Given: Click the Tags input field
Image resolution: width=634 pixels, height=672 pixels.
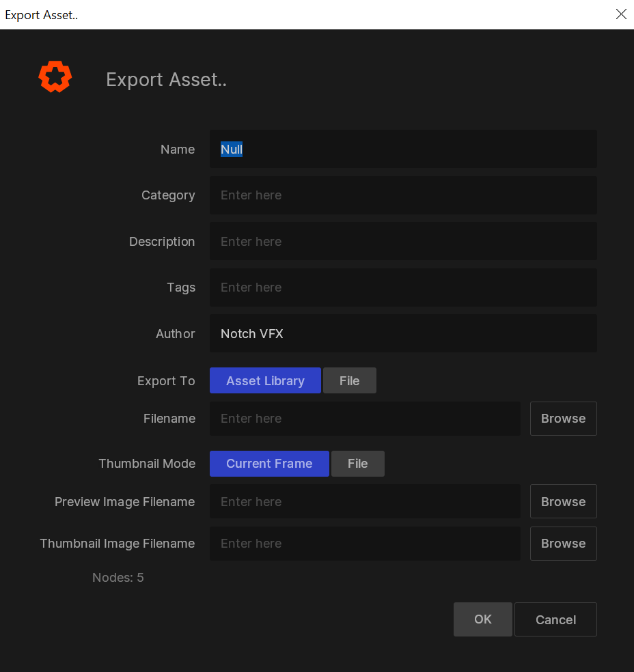Looking at the screenshot, I should click(x=403, y=287).
